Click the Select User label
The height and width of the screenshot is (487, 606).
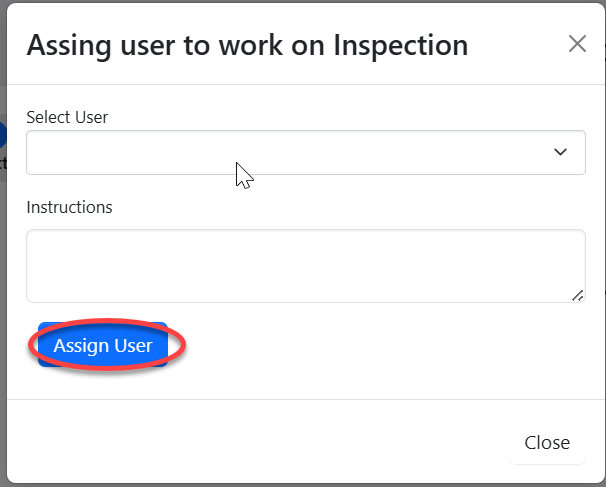coord(67,117)
